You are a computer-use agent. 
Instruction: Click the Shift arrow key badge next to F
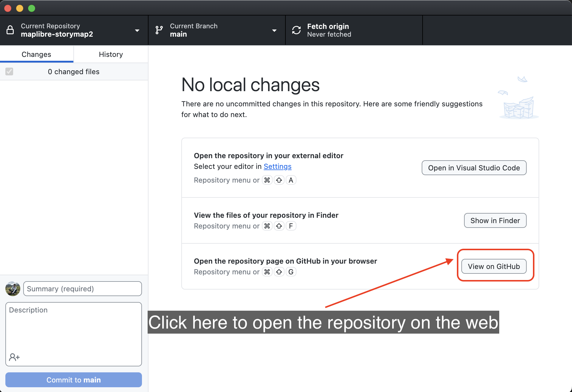(x=279, y=226)
